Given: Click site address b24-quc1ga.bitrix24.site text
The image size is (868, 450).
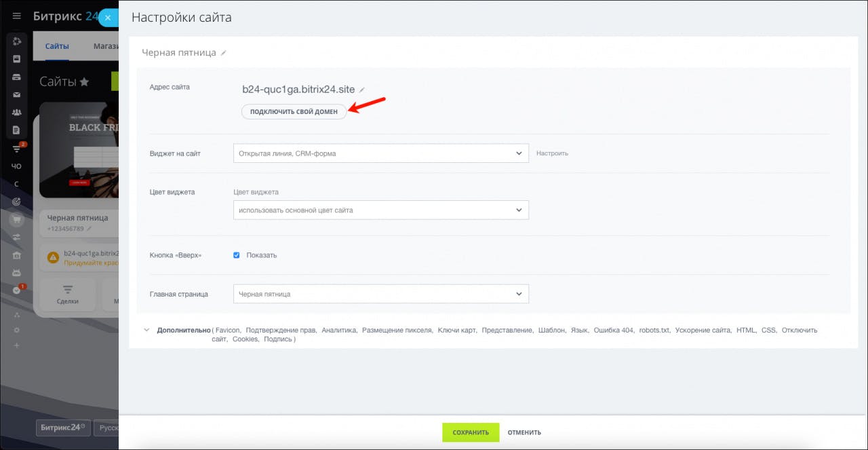Looking at the screenshot, I should (298, 90).
